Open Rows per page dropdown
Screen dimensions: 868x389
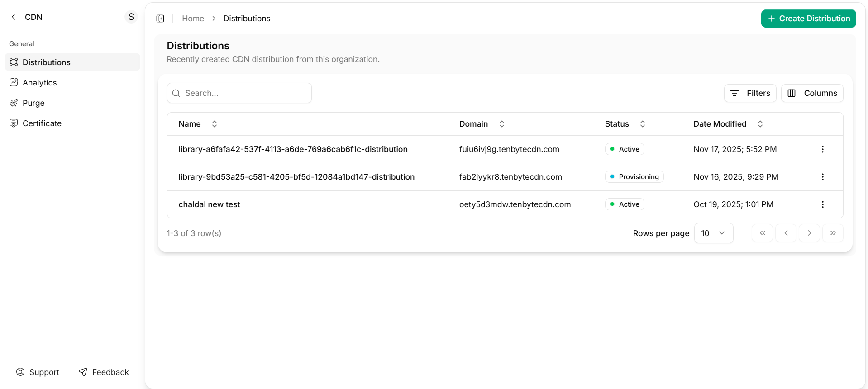click(714, 233)
